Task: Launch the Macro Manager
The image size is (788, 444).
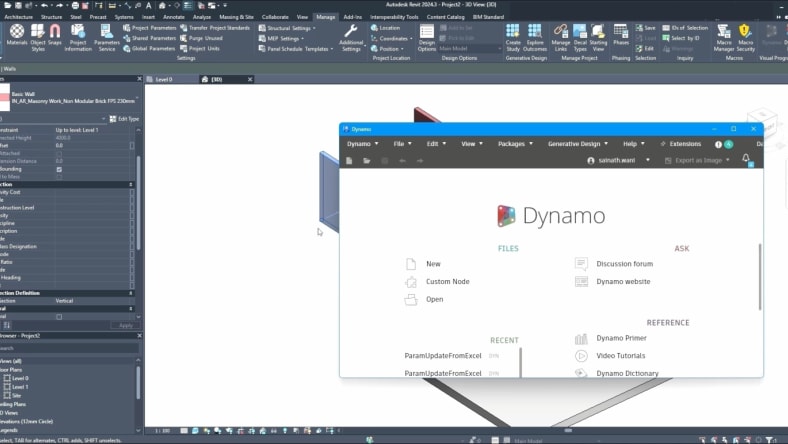Action: pyautogui.click(x=723, y=36)
